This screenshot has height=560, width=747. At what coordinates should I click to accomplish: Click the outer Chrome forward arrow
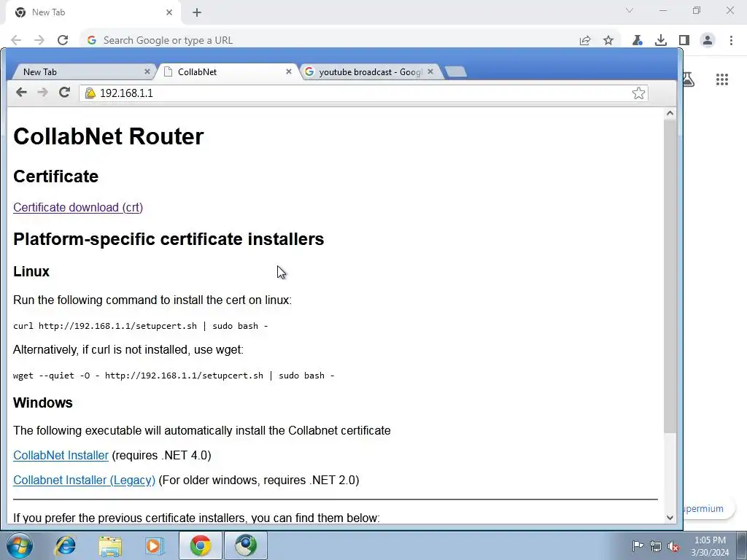pyautogui.click(x=39, y=40)
